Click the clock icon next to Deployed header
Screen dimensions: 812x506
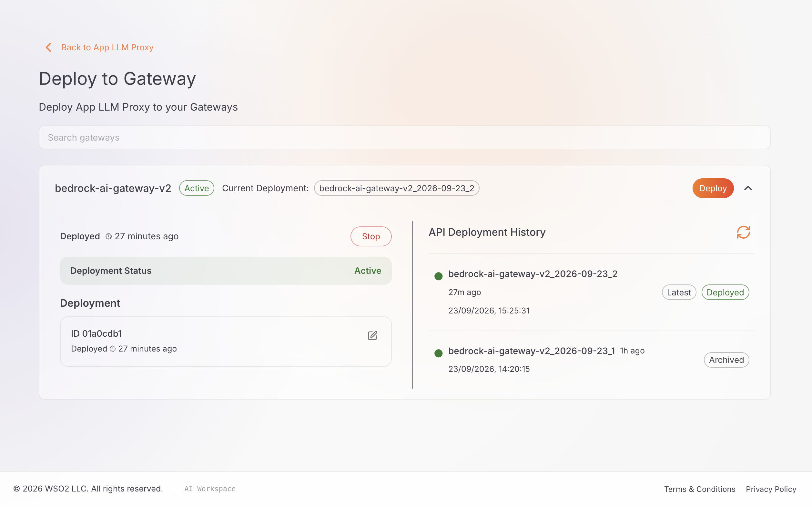[108, 236]
